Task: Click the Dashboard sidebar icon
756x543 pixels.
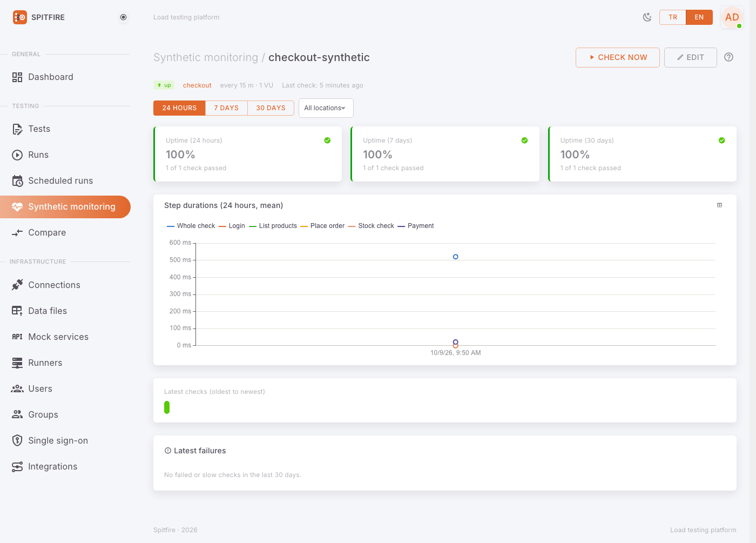Action: click(x=17, y=77)
